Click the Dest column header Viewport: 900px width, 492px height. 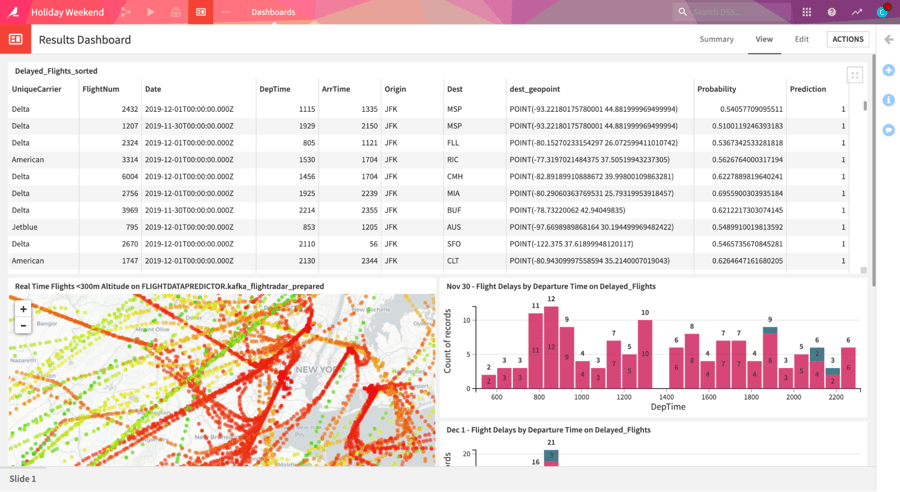tap(455, 89)
